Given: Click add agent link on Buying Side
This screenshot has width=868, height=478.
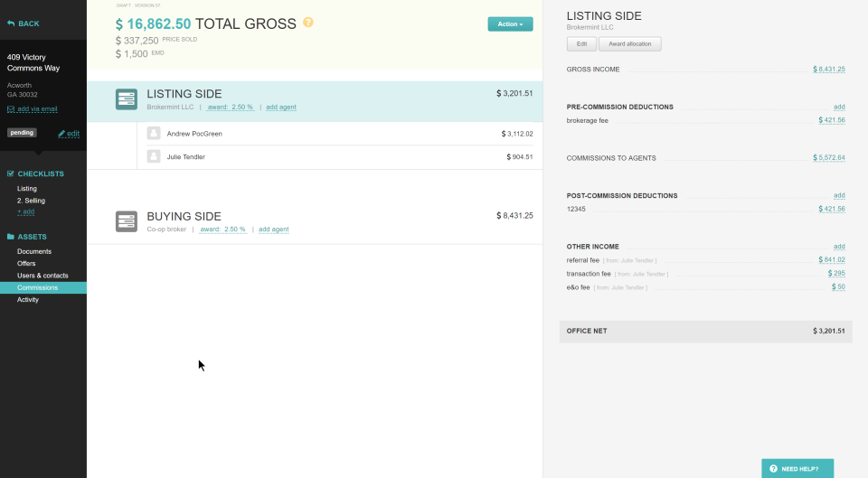Looking at the screenshot, I should click(274, 230).
